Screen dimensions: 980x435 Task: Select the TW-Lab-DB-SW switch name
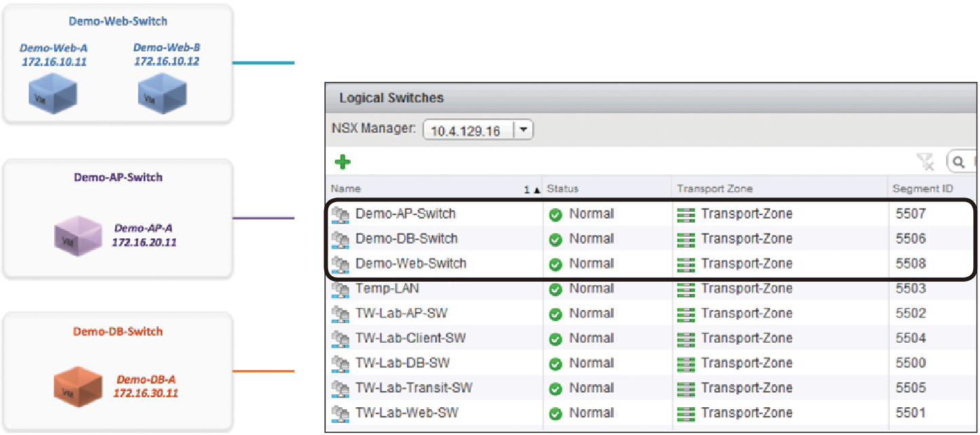(x=402, y=363)
